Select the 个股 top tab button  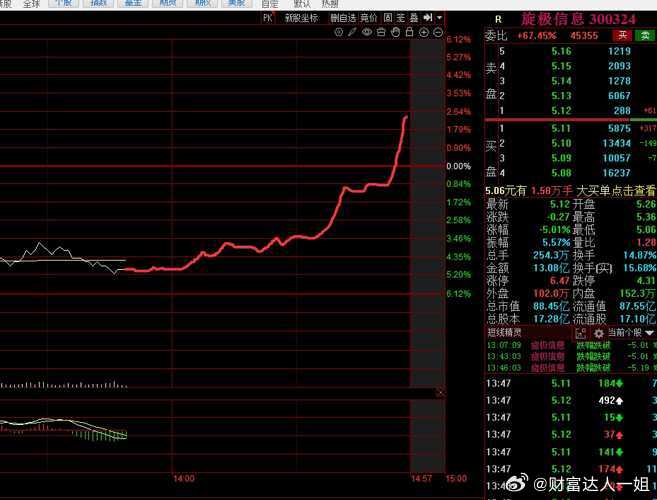tap(63, 3)
